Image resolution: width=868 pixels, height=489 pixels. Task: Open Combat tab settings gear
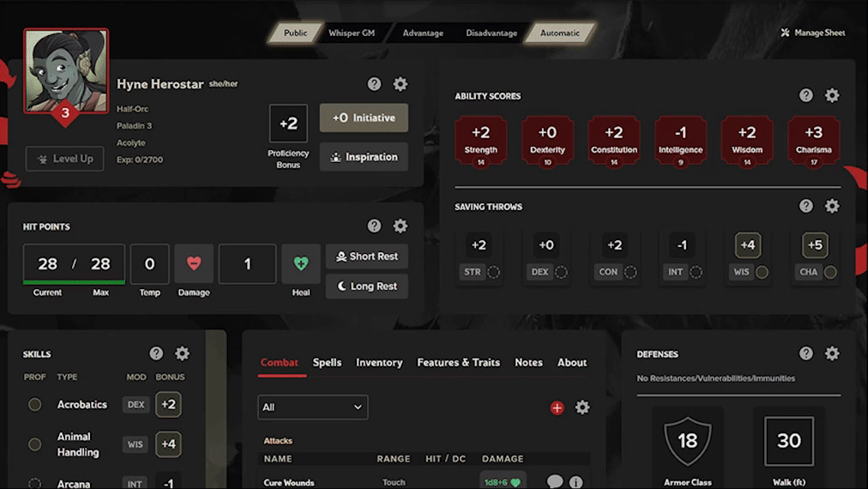[x=582, y=407]
